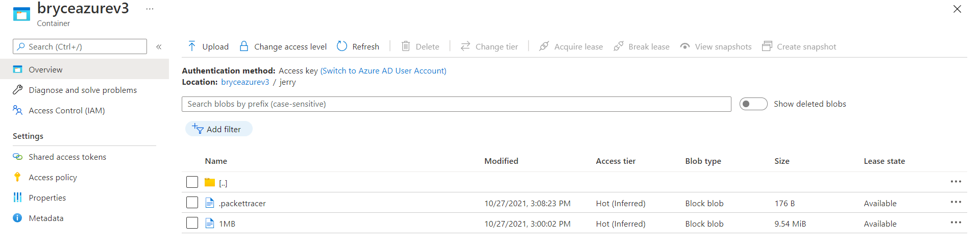Collapse the left navigation menu

pos(159,46)
